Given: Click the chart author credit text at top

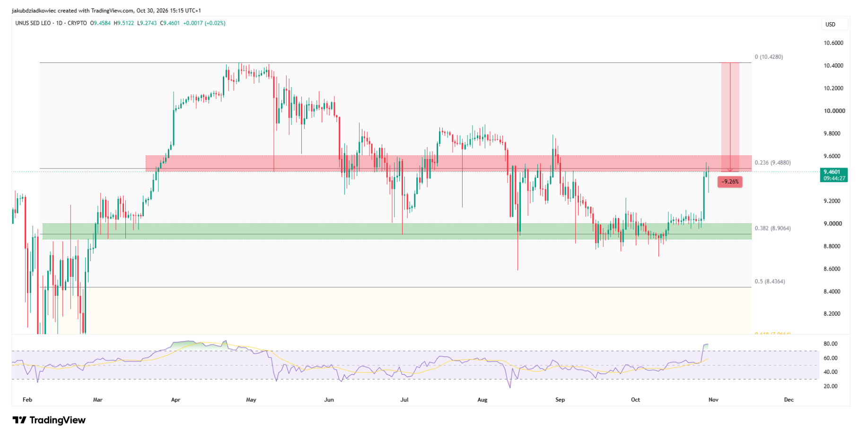Looking at the screenshot, I should coord(106,10).
